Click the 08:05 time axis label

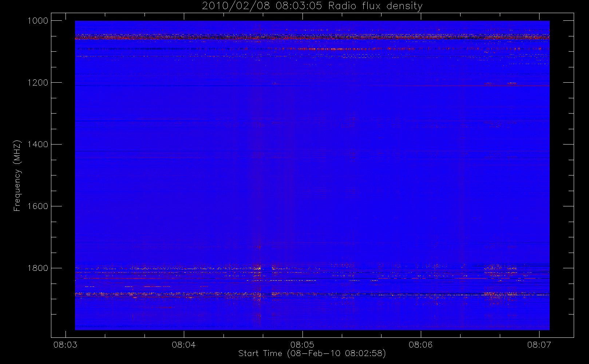pos(302,345)
